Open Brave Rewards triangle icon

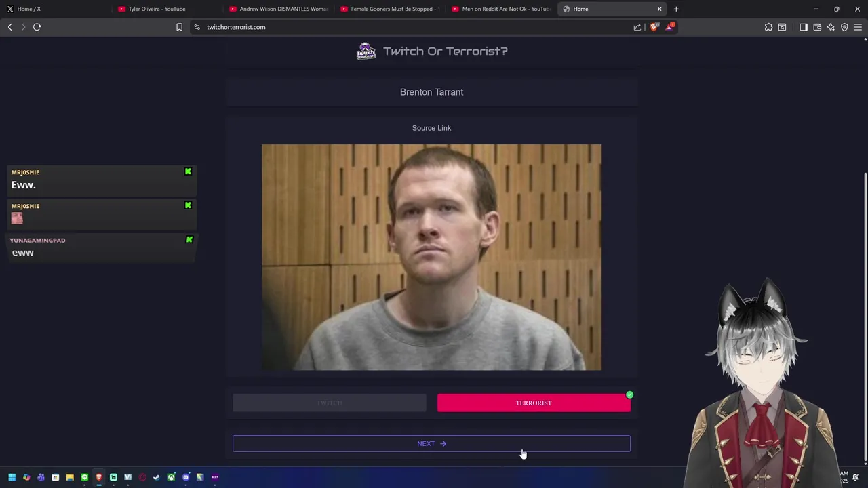point(670,26)
